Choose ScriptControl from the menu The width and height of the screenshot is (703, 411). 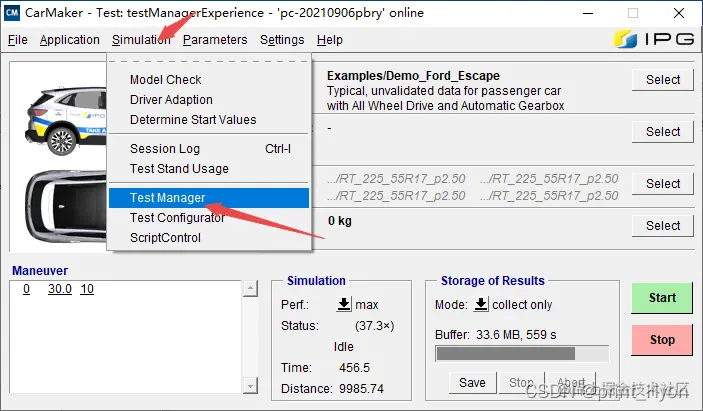coord(209,238)
